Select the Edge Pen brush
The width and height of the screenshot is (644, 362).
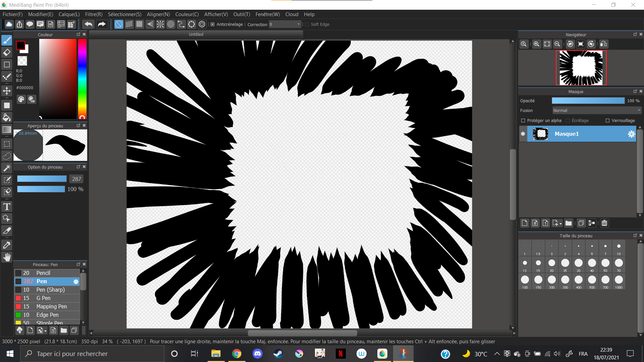point(47,315)
